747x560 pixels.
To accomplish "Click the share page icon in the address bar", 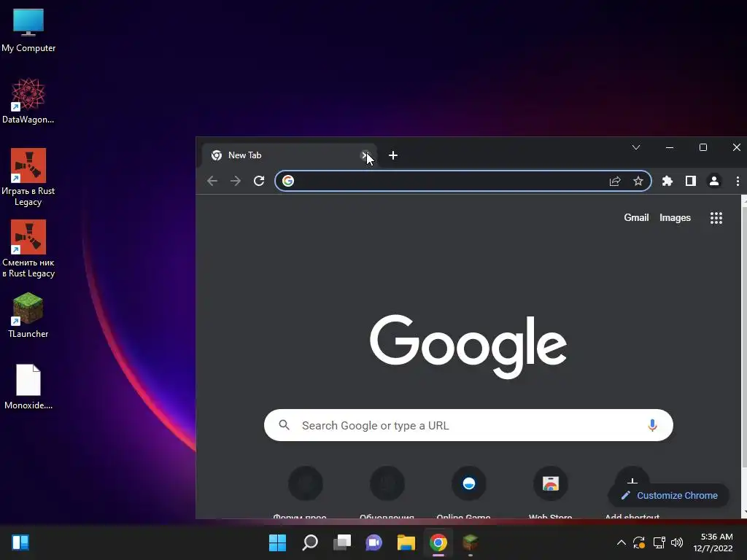I will point(614,181).
